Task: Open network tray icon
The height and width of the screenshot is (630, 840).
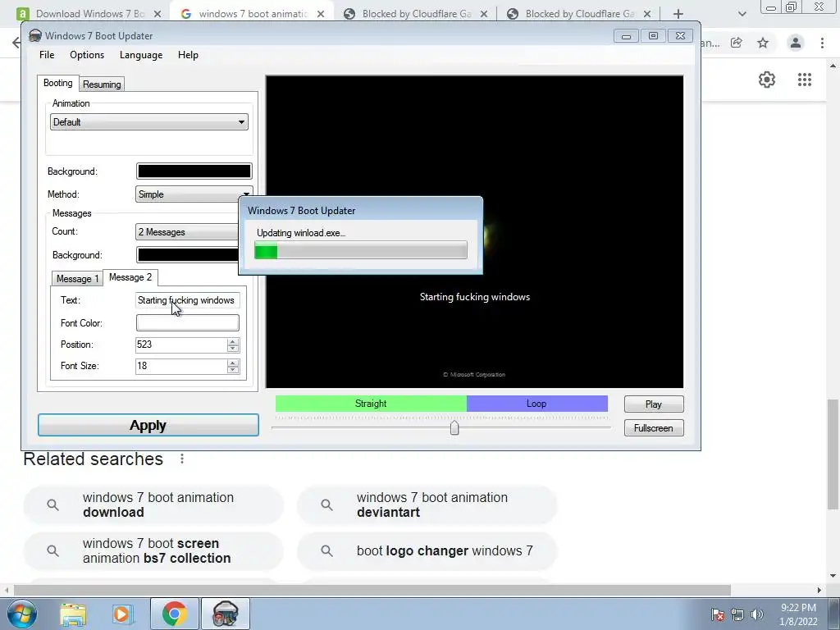Action: point(737,614)
